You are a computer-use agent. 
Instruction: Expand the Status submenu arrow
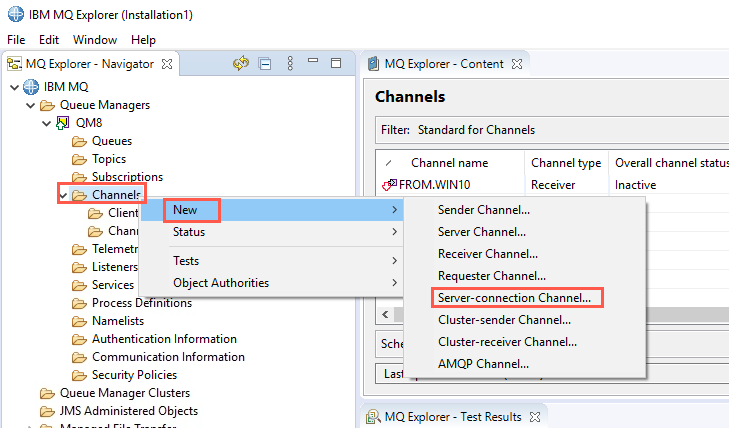(x=394, y=231)
